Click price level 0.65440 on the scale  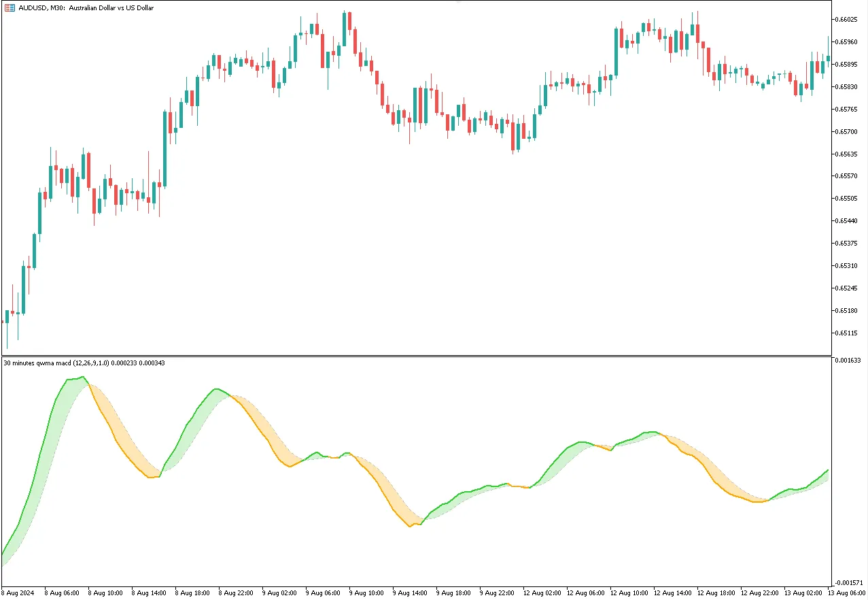(848, 221)
